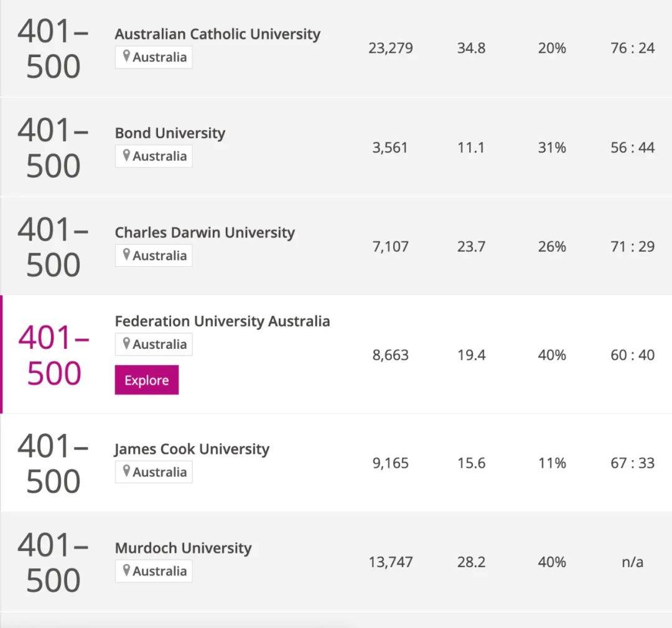Image resolution: width=672 pixels, height=628 pixels.
Task: Select Australia tag under Murdoch University
Action: (154, 571)
